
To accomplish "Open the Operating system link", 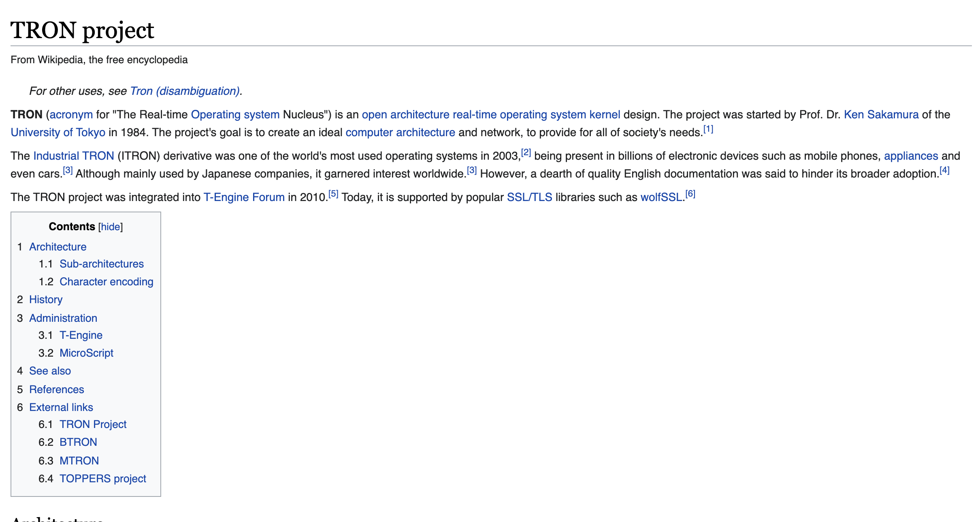I will pyautogui.click(x=235, y=115).
